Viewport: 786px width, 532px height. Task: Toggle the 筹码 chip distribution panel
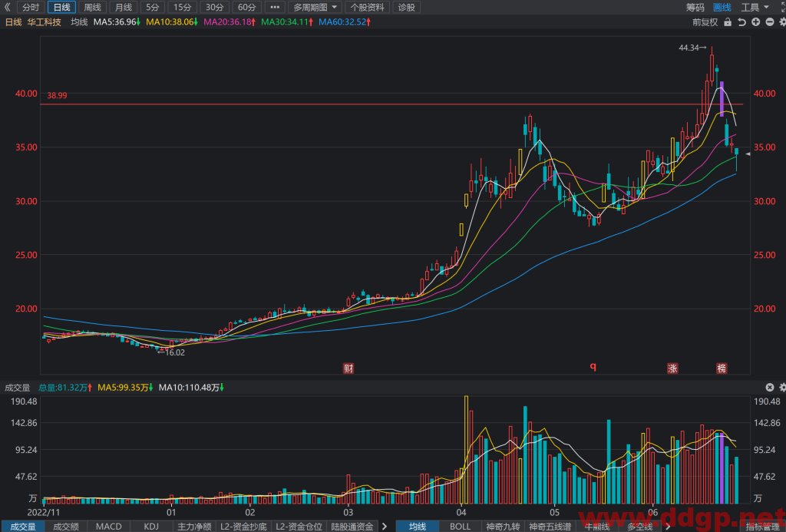click(695, 7)
